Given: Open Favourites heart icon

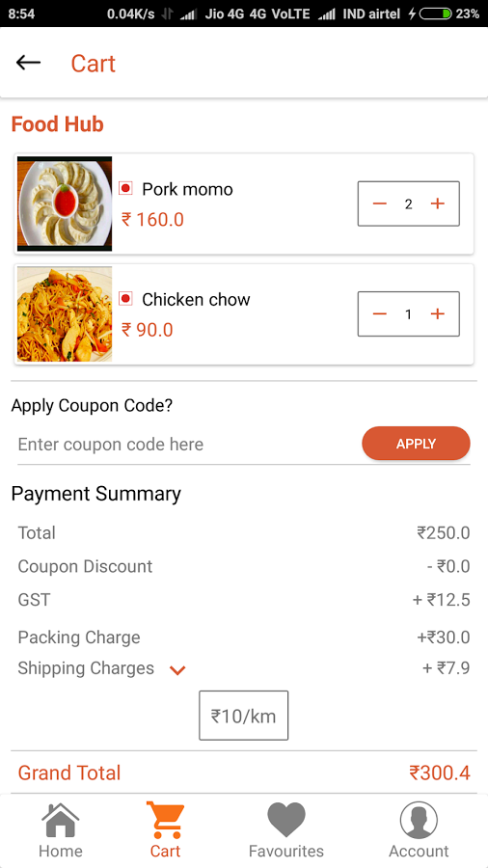Looking at the screenshot, I should (286, 820).
